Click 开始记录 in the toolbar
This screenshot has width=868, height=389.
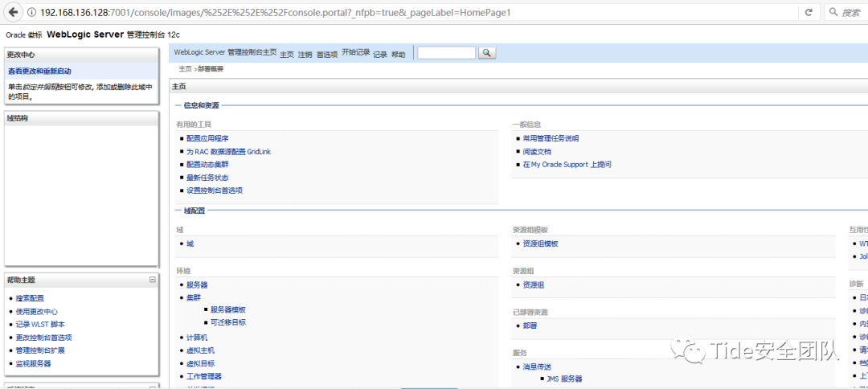[356, 52]
